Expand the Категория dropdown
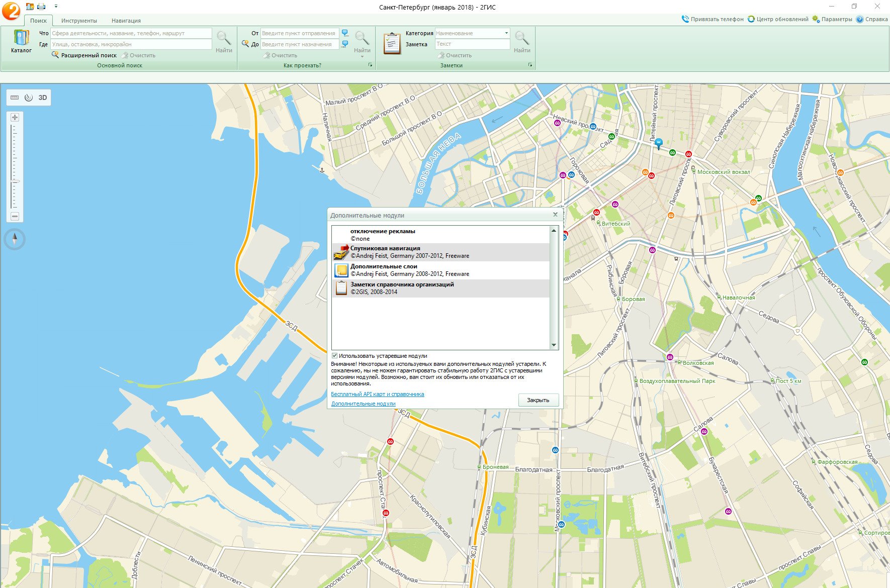The height and width of the screenshot is (588, 890). tap(506, 33)
